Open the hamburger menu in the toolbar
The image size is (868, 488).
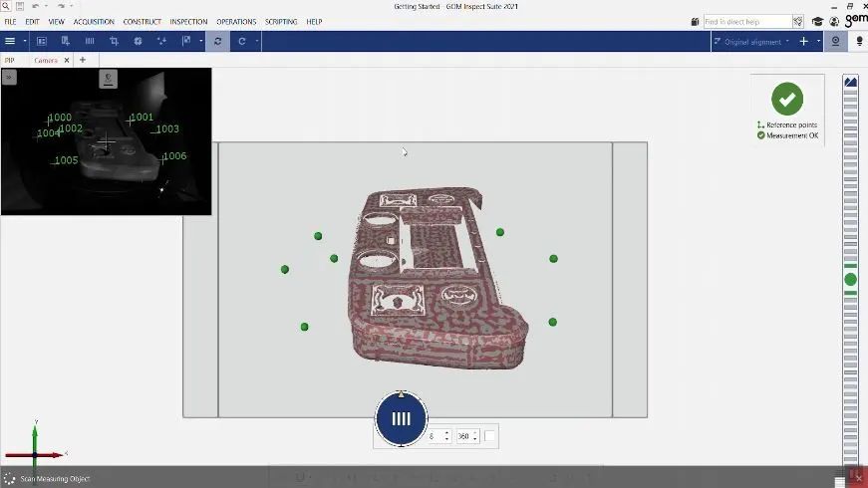10,41
